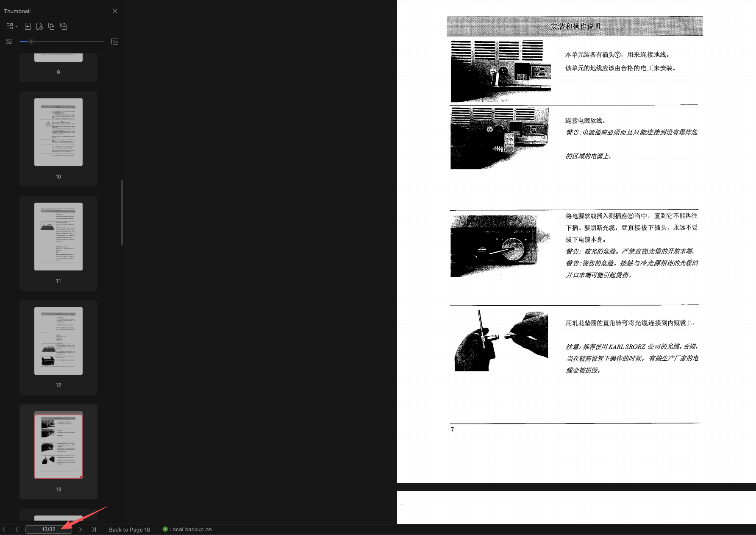Click the small thumbnail size icon
756x535 pixels.
click(x=8, y=41)
